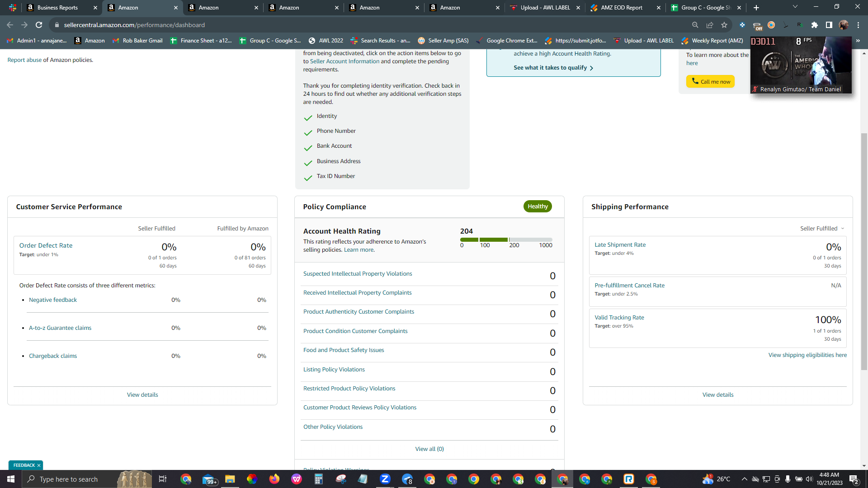View details under Shipping Performance
Image resolution: width=868 pixels, height=488 pixels.
[x=718, y=395]
